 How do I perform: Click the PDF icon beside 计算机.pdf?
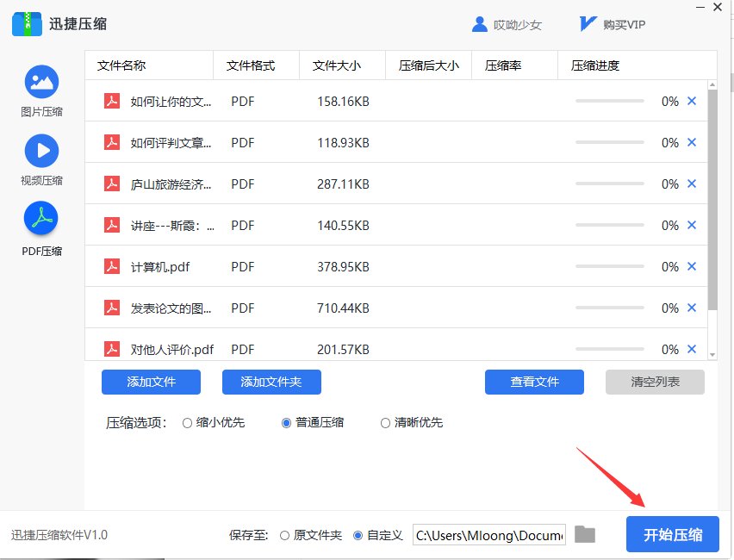coord(111,266)
